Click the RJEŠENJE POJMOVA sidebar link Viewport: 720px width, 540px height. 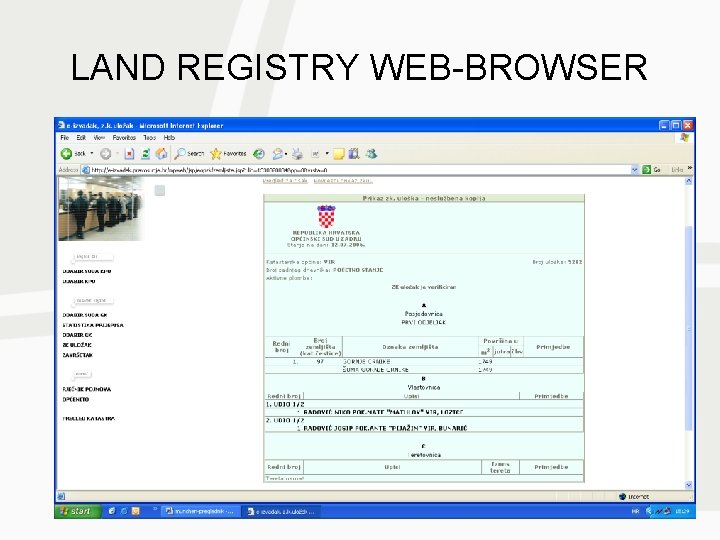tap(87, 389)
